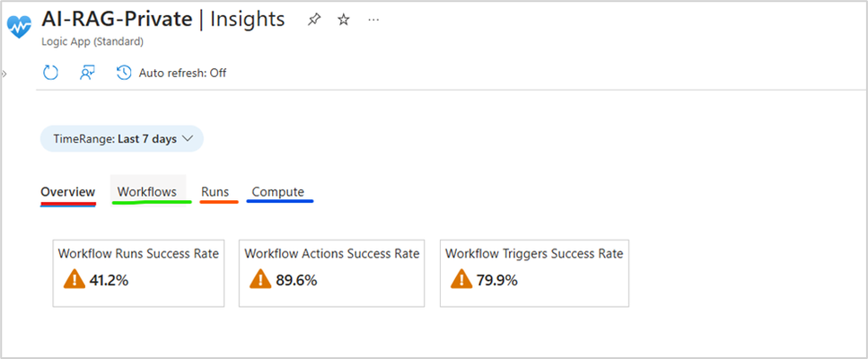Open the feedback person icon
This screenshot has width=868, height=359.
coord(87,73)
